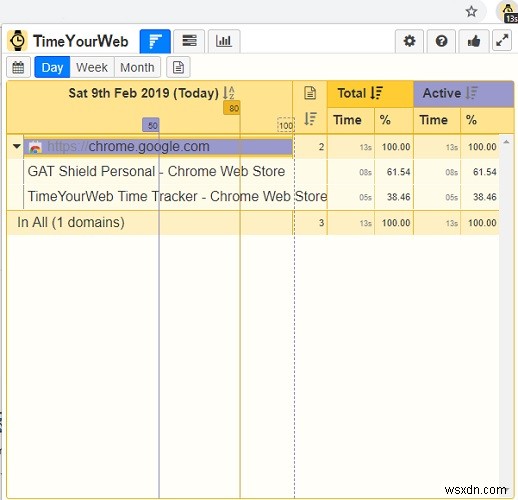Select the Month tab
The height and width of the screenshot is (500, 518).
click(x=137, y=67)
